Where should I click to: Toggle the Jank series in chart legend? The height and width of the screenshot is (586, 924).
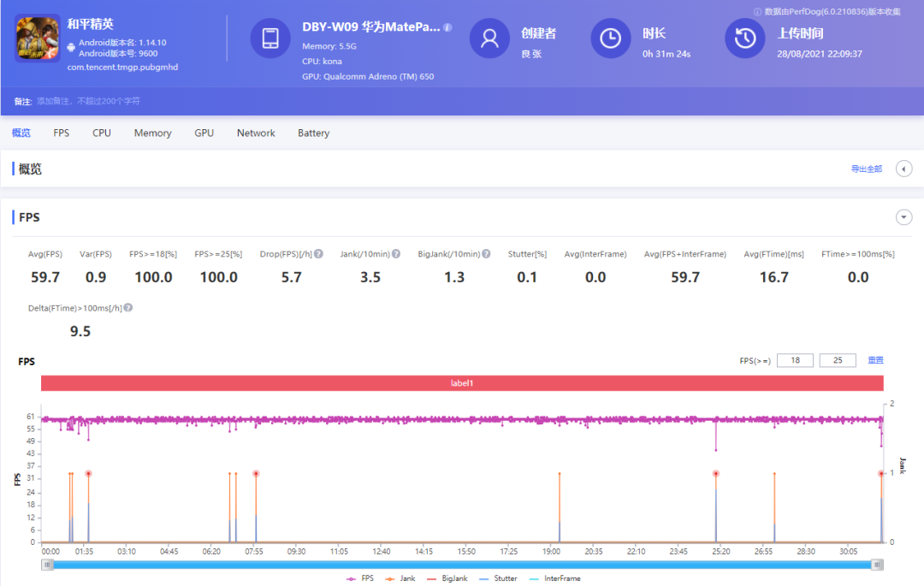click(x=400, y=578)
